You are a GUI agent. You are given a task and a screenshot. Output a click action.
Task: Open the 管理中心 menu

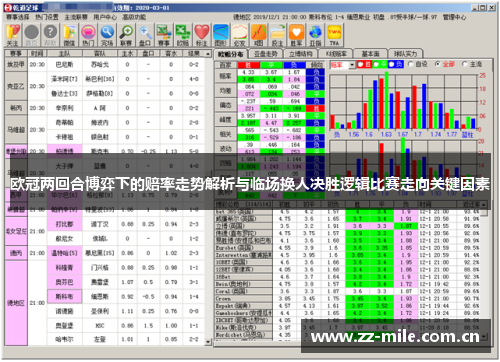pyautogui.click(x=454, y=17)
